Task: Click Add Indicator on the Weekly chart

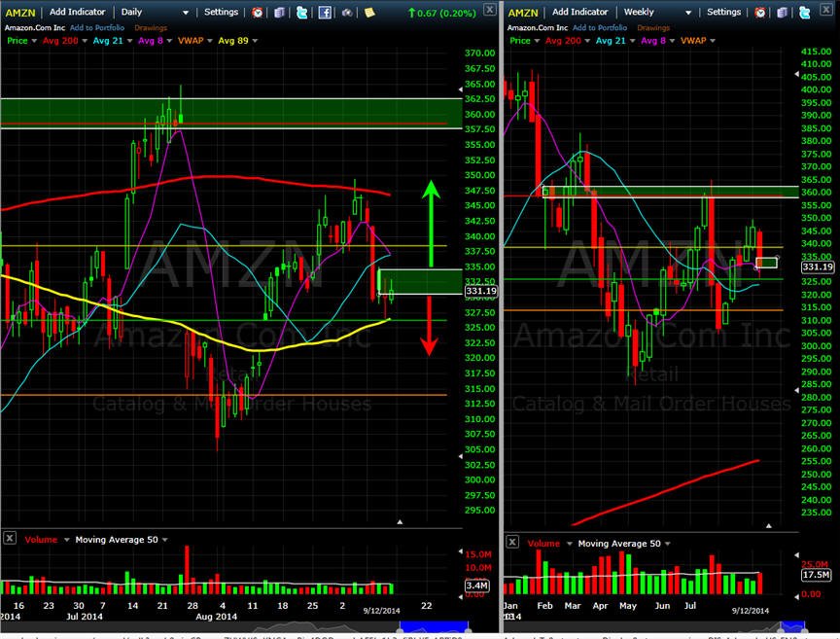Action: 580,12
